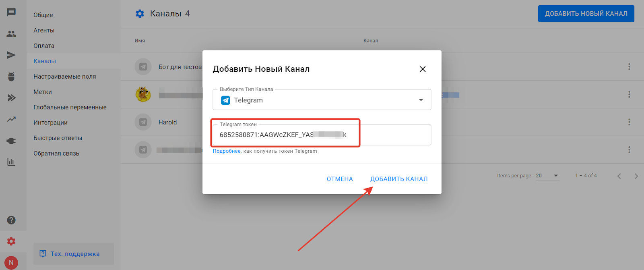
Task: Select Интеграции in settings menu
Action: pos(50,123)
